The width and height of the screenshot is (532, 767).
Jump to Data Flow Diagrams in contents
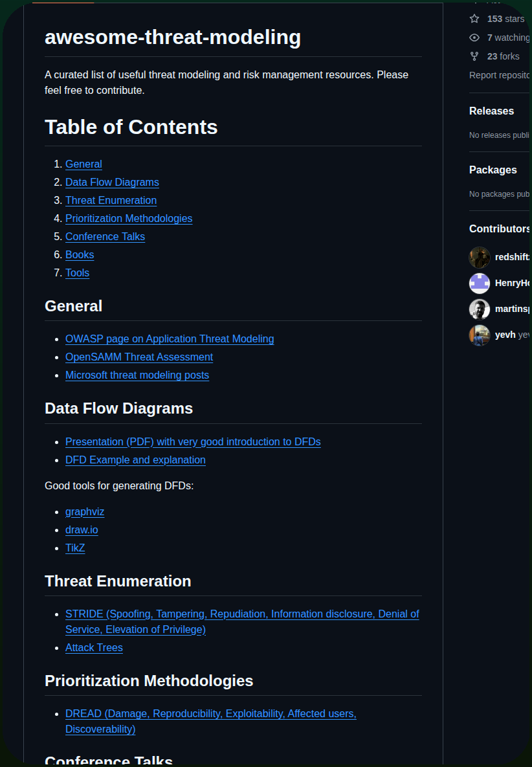click(x=112, y=183)
